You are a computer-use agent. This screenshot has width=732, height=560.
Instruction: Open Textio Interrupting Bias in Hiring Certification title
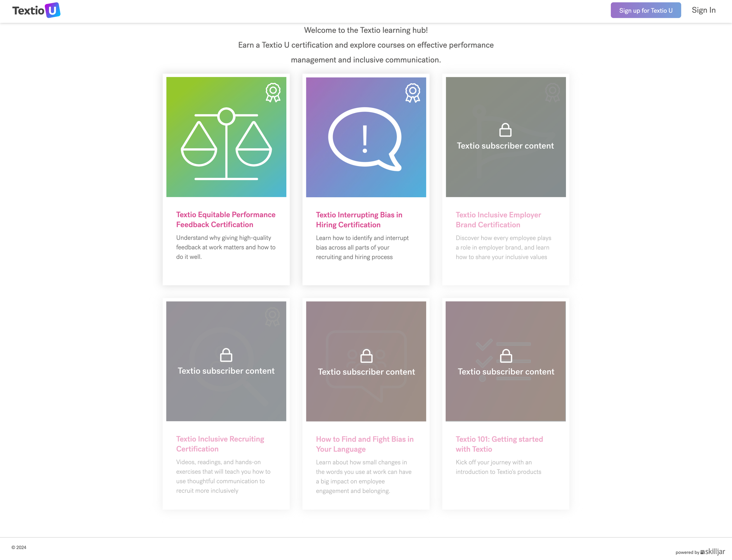coord(359,220)
